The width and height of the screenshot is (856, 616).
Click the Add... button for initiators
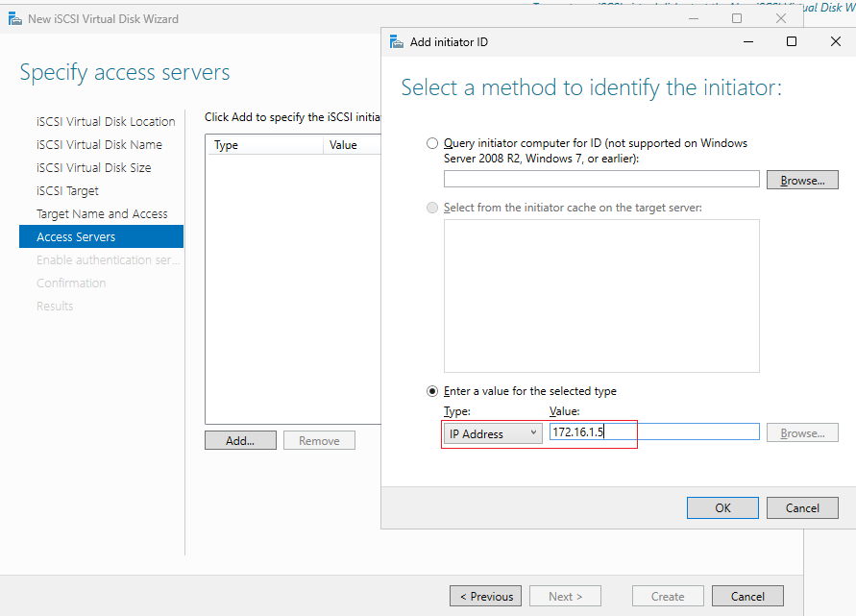[240, 440]
